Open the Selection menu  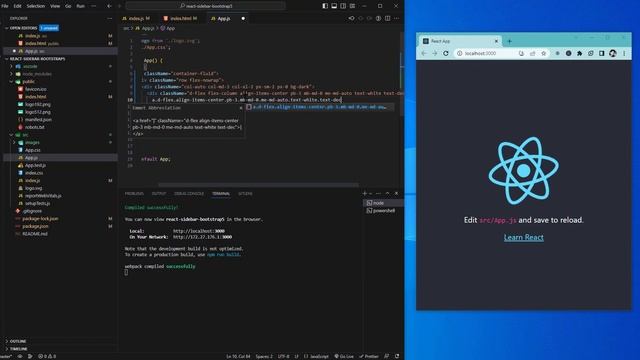point(36,6)
